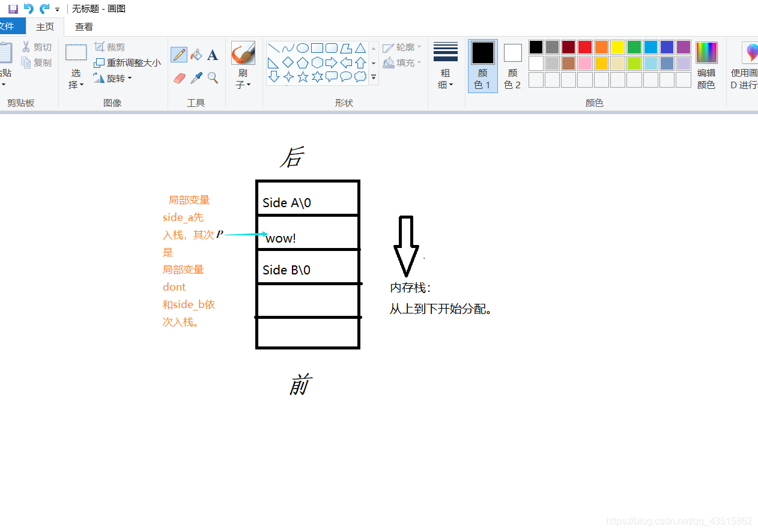Switch to the 查看 (View) tab
The image size is (758, 532).
click(x=84, y=26)
